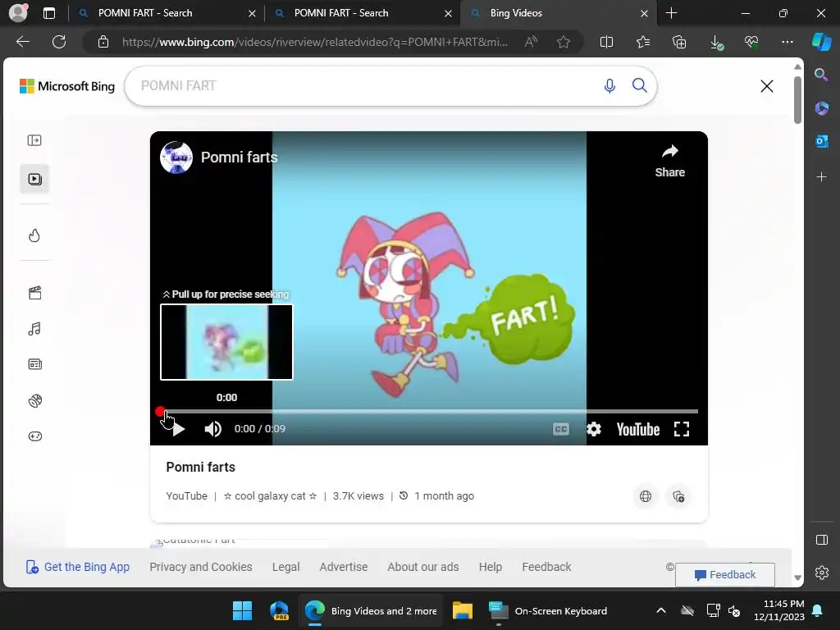Enter fullscreen video mode
The image size is (840, 630).
682,429
